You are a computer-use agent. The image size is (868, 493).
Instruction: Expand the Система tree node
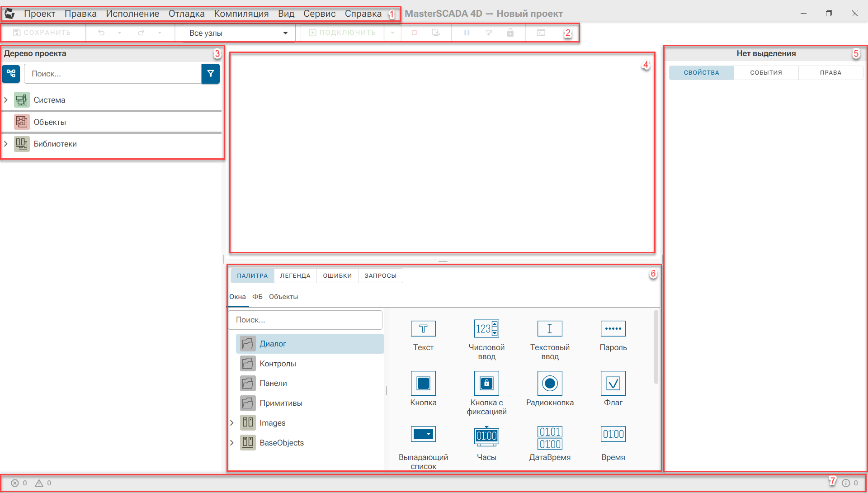[6, 100]
